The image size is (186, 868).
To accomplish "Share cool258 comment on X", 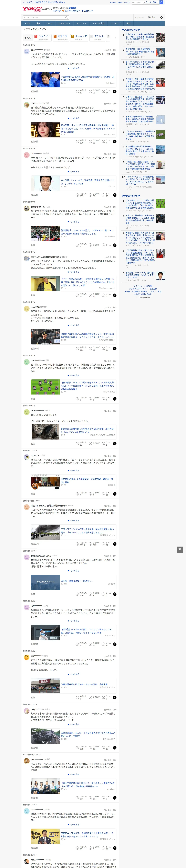I will (x=115, y=349).
